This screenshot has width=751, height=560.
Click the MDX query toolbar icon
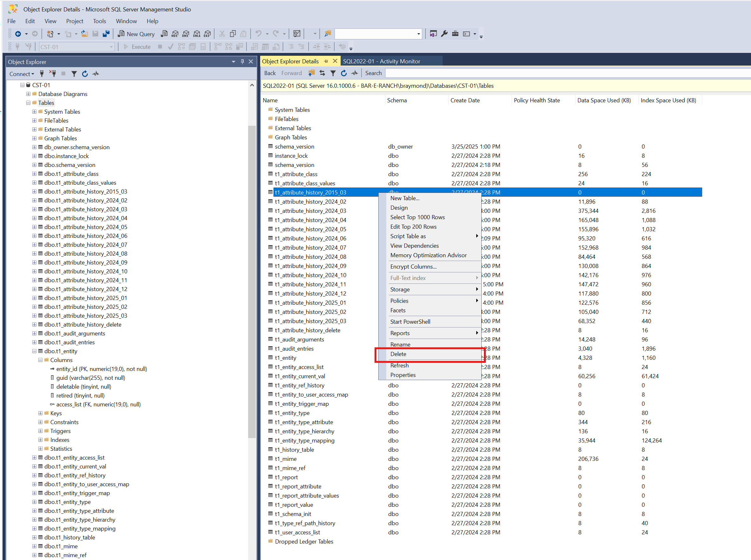coord(175,34)
